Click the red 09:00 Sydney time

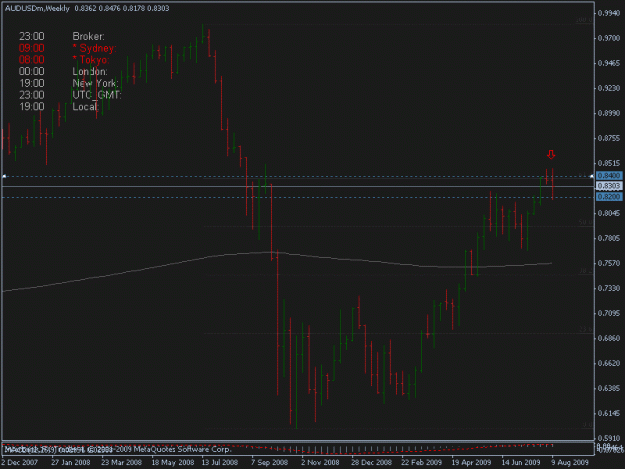31,48
